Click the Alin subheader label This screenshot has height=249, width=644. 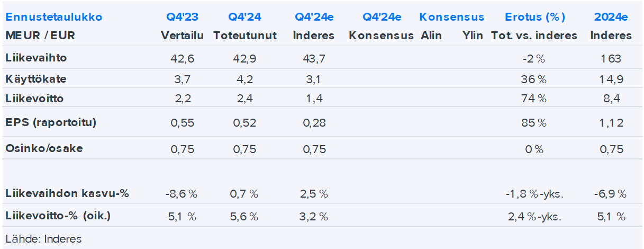pos(431,36)
